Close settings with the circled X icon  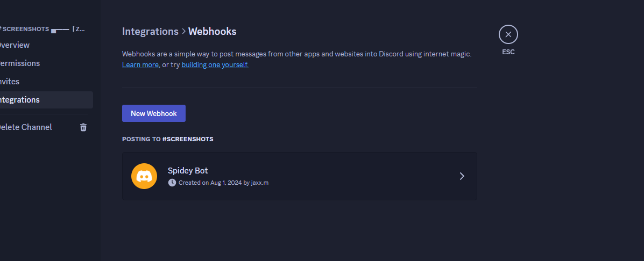tap(508, 34)
